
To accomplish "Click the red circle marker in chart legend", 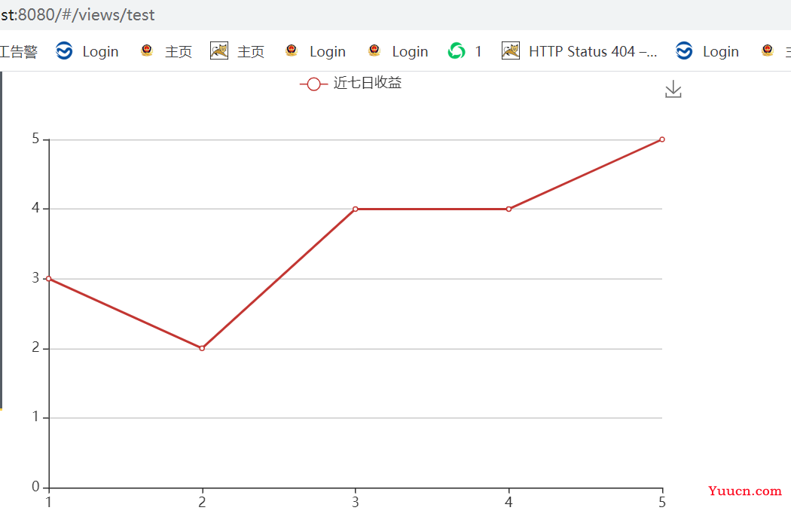I will 313,84.
